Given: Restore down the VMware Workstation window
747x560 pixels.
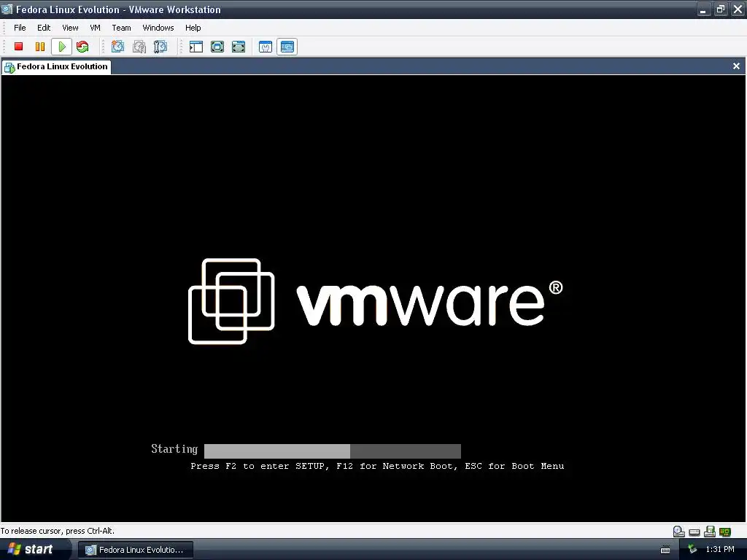Looking at the screenshot, I should (720, 9).
